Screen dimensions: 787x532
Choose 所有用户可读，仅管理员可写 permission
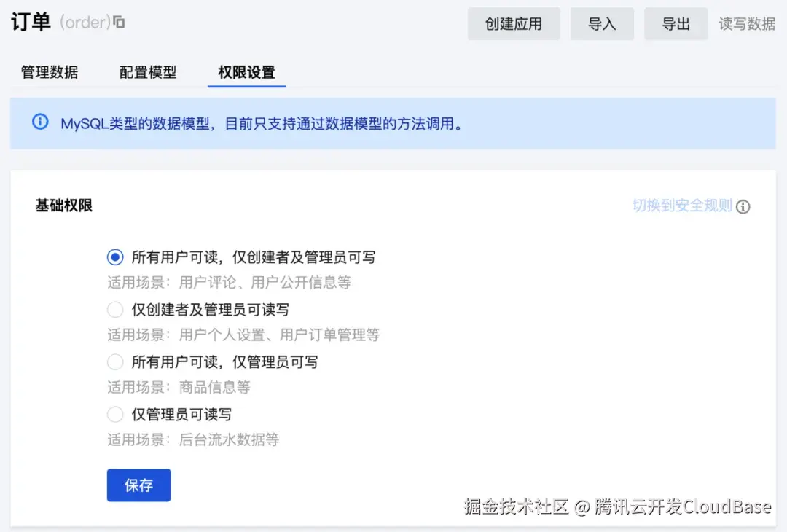(115, 361)
